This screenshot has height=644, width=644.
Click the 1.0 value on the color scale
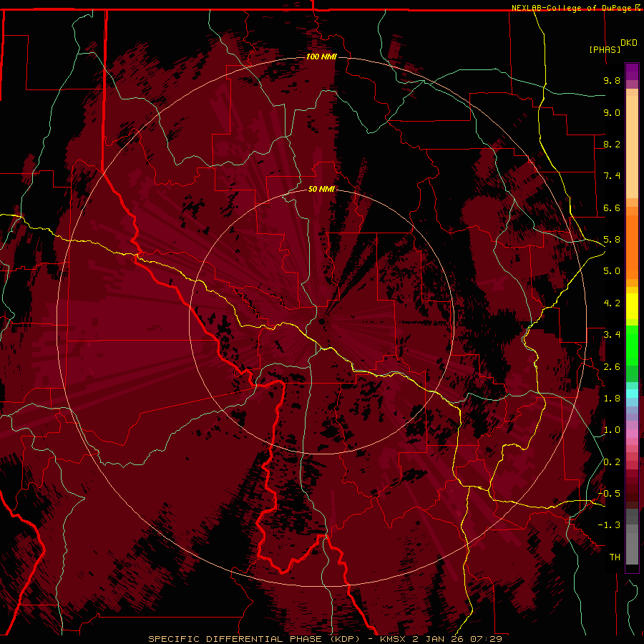(612, 430)
